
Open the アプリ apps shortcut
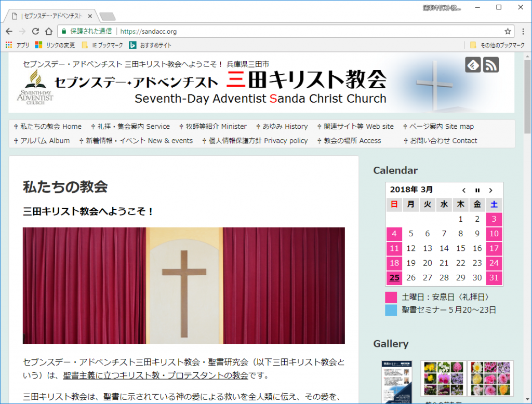point(17,45)
